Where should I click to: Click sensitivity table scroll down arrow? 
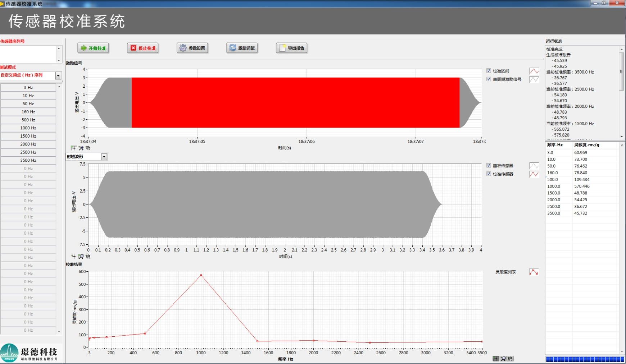(622, 351)
